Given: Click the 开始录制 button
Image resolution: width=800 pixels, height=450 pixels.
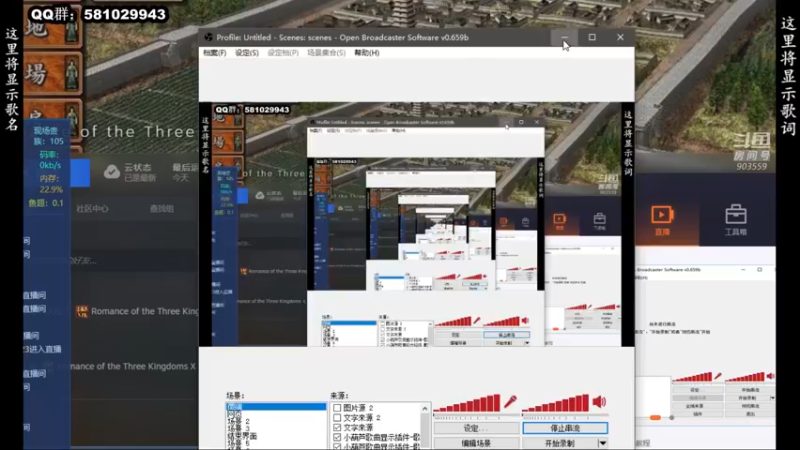Looking at the screenshot, I should [560, 443].
